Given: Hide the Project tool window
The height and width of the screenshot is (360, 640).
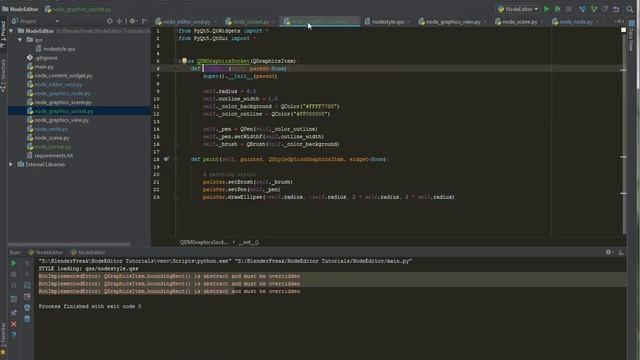Looking at the screenshot, I should pyautogui.click(x=144, y=21).
